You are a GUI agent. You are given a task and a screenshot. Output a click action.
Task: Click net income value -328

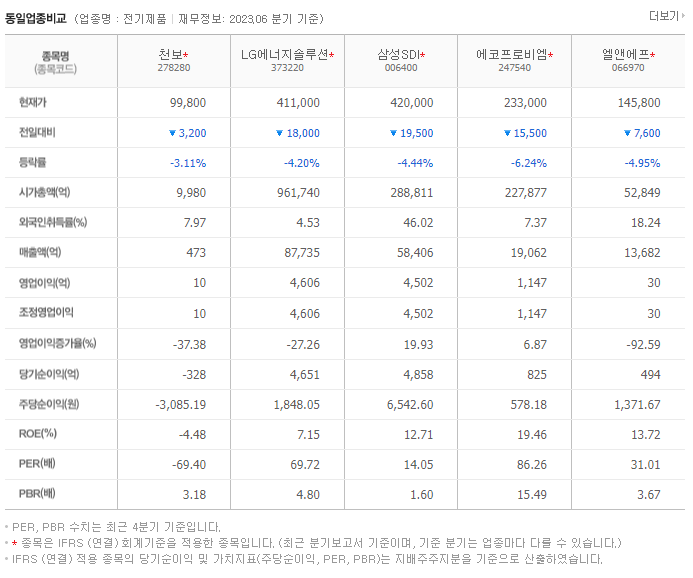194,375
